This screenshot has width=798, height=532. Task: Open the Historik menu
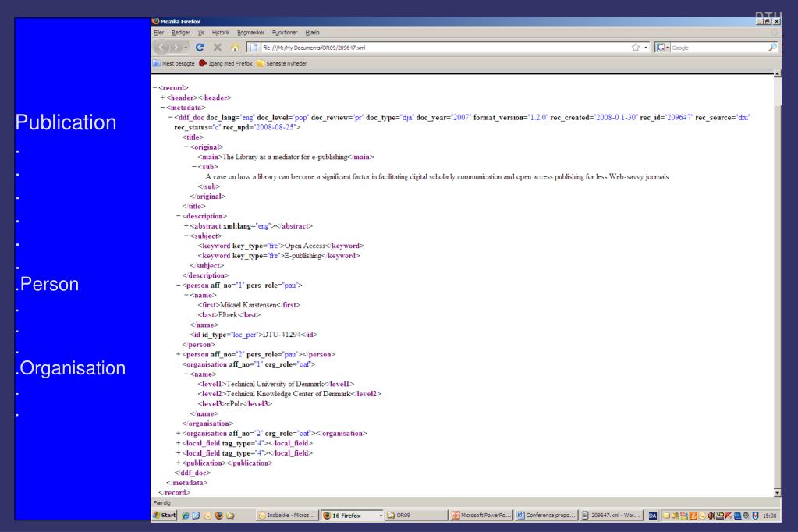(x=220, y=33)
